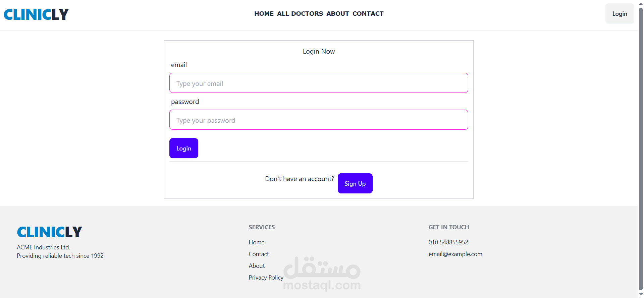Focus the email input field

click(x=319, y=83)
